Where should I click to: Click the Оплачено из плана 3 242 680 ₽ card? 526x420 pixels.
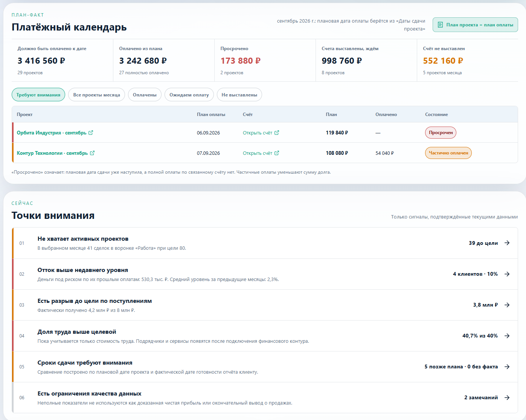[164, 60]
